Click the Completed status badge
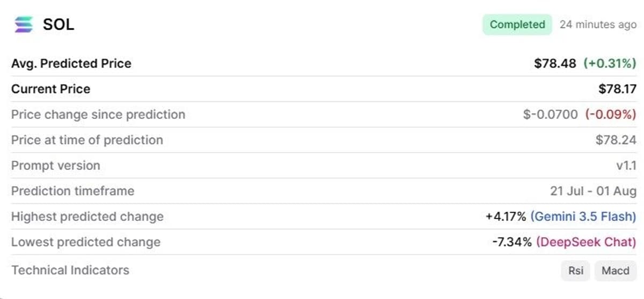644x299 pixels. pos(517,25)
